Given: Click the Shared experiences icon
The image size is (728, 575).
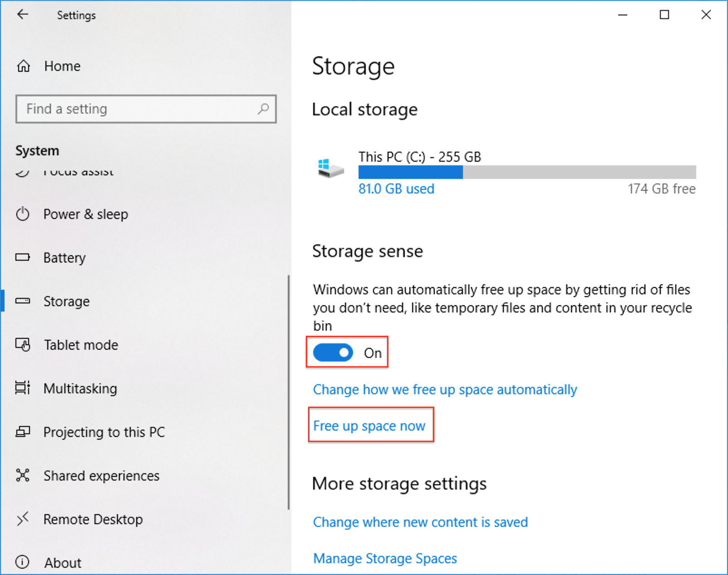Looking at the screenshot, I should coord(23,475).
